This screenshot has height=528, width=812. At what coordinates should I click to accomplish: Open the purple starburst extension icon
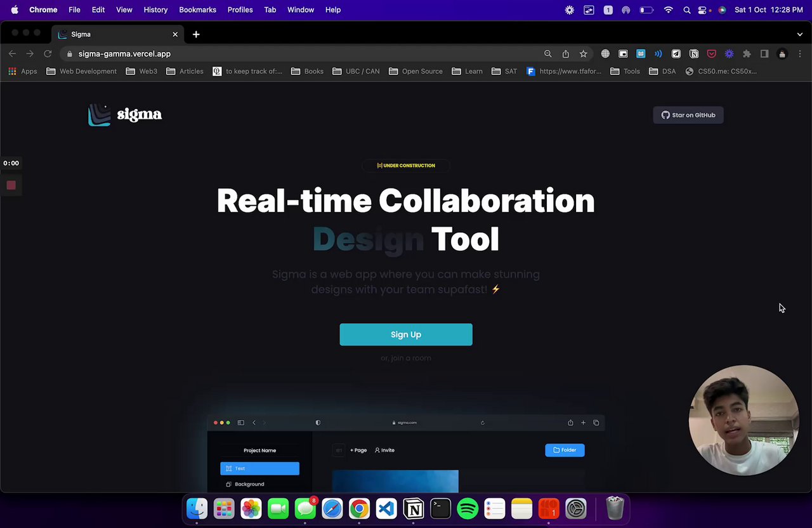coord(730,54)
